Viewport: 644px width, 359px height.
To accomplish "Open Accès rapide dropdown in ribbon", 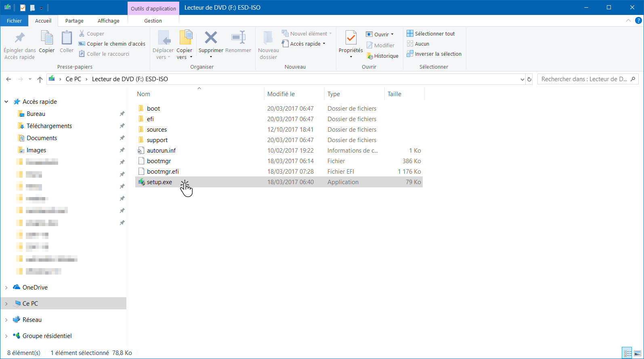I will tap(304, 44).
